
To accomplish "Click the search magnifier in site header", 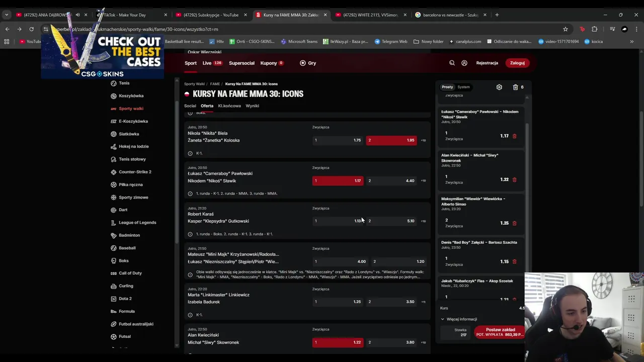I will click(x=452, y=63).
